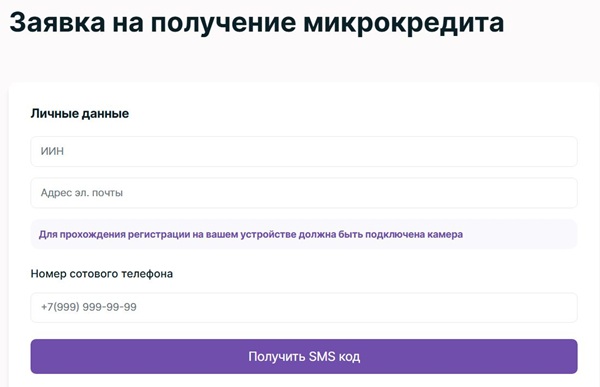Activate the email address text box
Viewport: 600px width, 387px height.
[x=304, y=193]
